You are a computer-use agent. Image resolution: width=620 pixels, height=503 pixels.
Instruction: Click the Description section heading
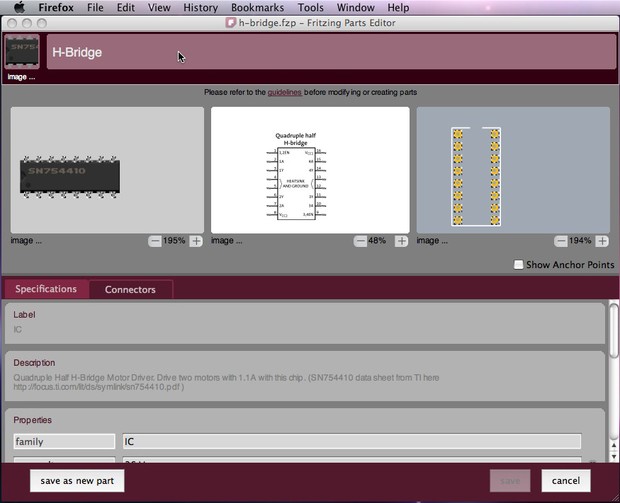click(34, 363)
